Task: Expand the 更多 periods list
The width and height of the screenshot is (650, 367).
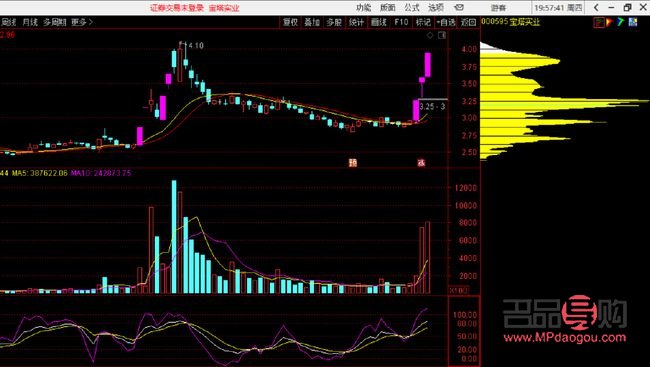Action: tap(82, 22)
